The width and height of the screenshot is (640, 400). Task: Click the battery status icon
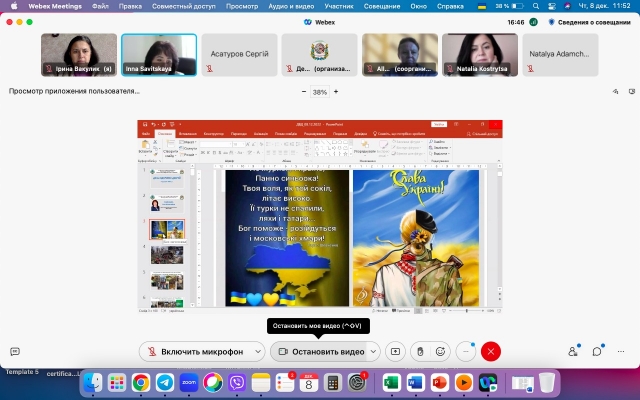point(518,6)
